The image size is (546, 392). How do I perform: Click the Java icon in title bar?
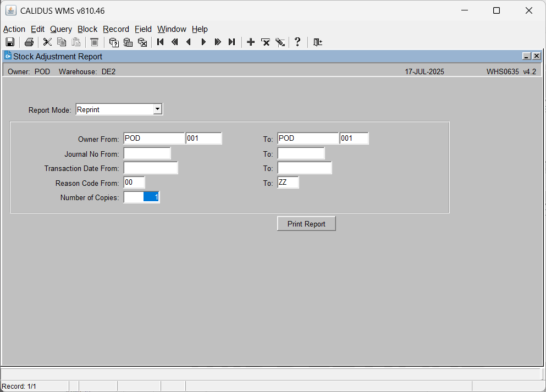tap(11, 10)
